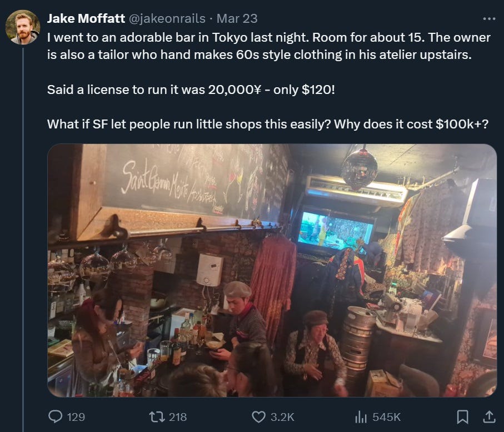Click the 545K views count

click(387, 417)
